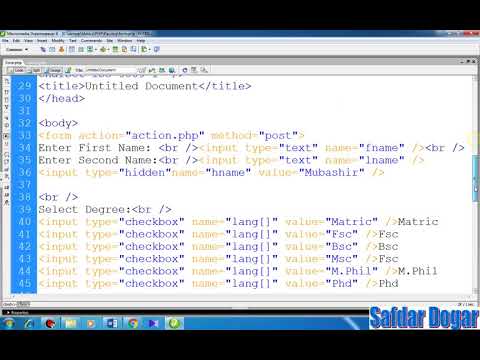Viewport: 480px width, 360px height.
Task: Open the Site menu
Action: click(x=110, y=41)
